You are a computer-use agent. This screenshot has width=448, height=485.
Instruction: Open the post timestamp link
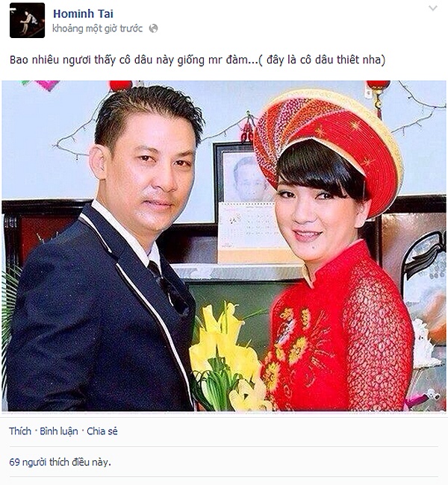tap(98, 29)
